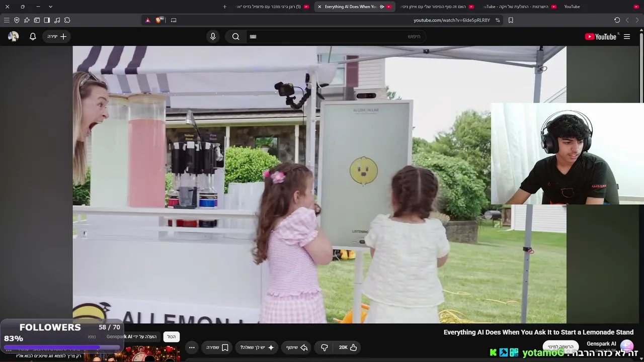Viewport: 644px width, 362px height.
Task: Open the Brave VPN shield icon
Action: tap(17, 20)
